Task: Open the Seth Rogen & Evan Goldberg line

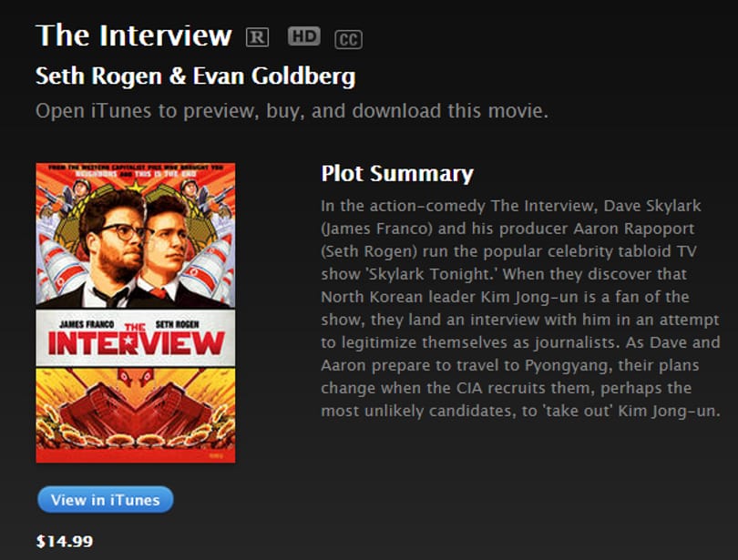Action: tap(195, 76)
